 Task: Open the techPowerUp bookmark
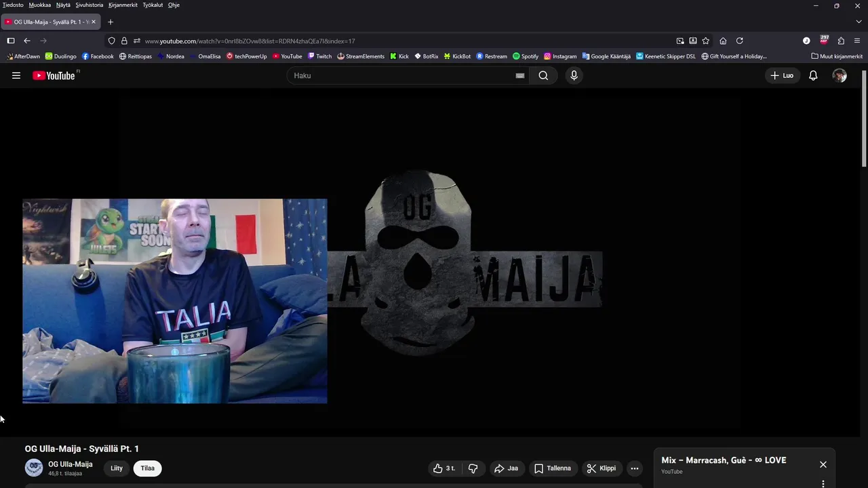[x=247, y=56]
